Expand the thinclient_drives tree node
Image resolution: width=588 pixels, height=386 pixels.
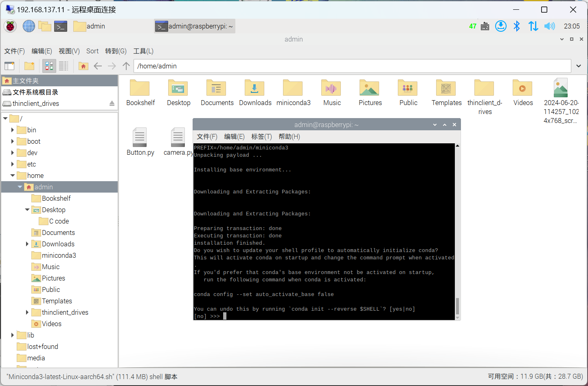click(27, 312)
